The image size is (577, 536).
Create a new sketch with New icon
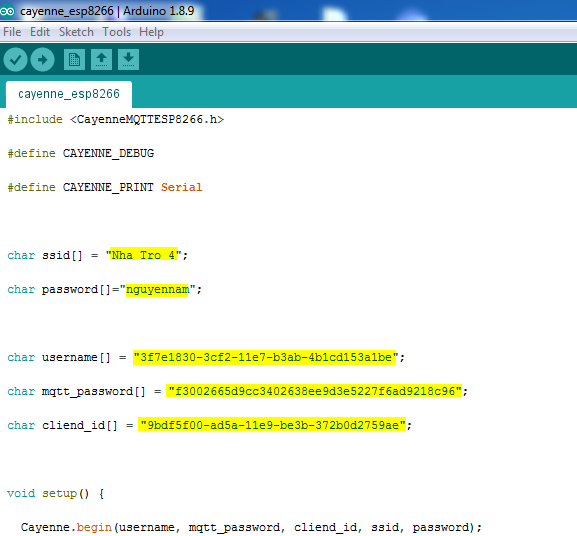click(74, 59)
